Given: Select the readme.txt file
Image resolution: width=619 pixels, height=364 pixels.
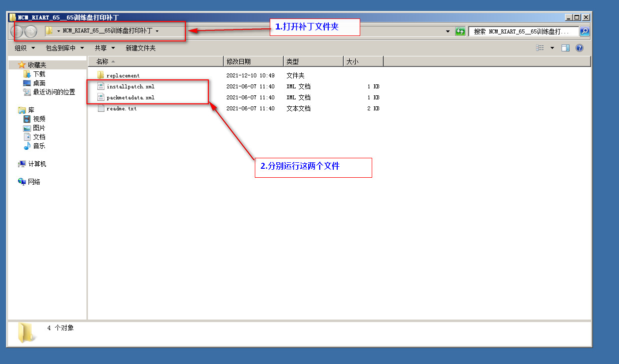Looking at the screenshot, I should [121, 108].
